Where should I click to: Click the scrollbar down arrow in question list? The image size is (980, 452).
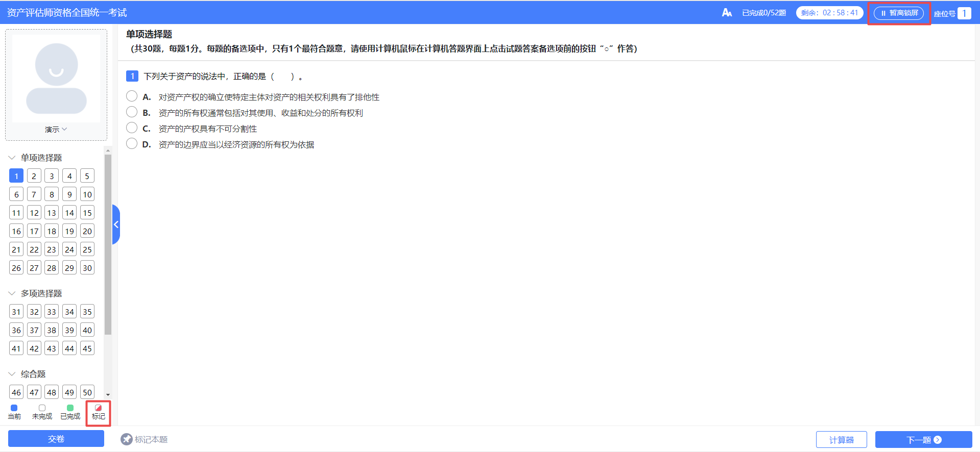[x=108, y=394]
